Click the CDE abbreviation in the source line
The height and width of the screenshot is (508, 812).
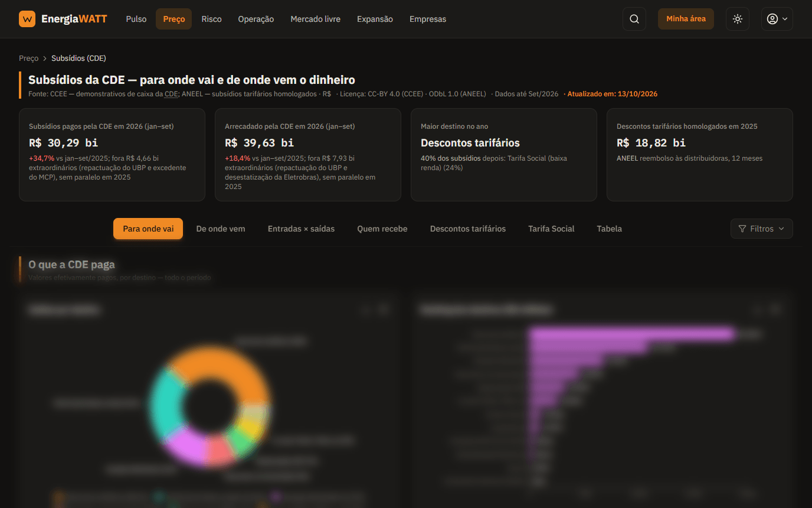click(x=171, y=94)
